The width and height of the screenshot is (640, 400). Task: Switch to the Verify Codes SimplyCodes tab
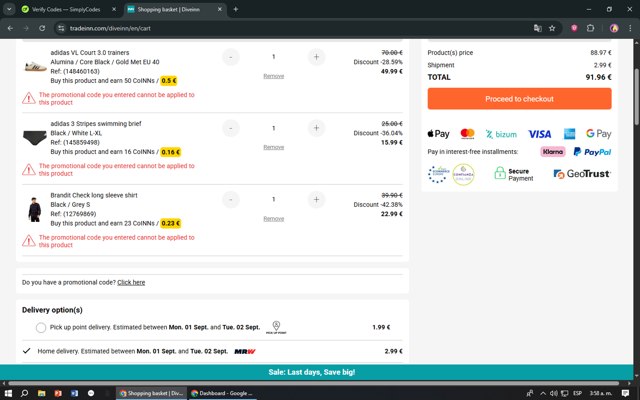pos(66,9)
